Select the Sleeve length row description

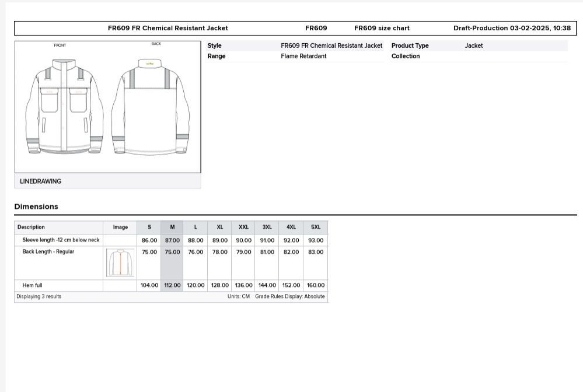click(x=61, y=240)
